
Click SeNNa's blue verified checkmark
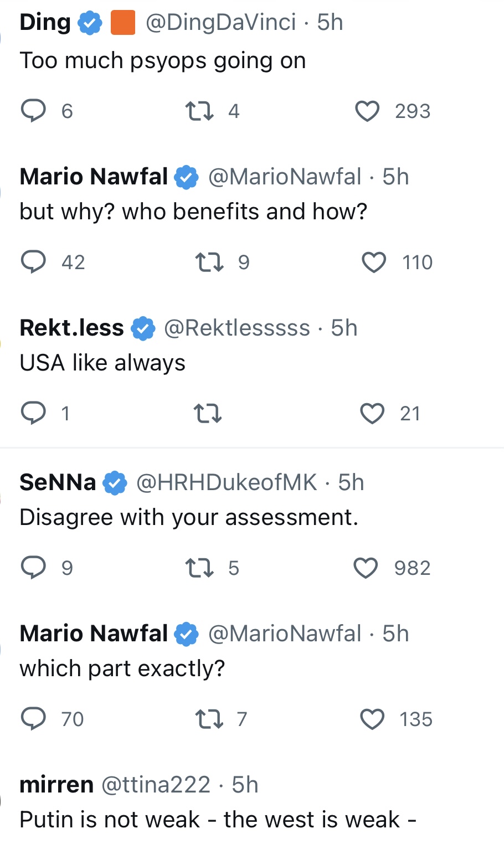115,483
